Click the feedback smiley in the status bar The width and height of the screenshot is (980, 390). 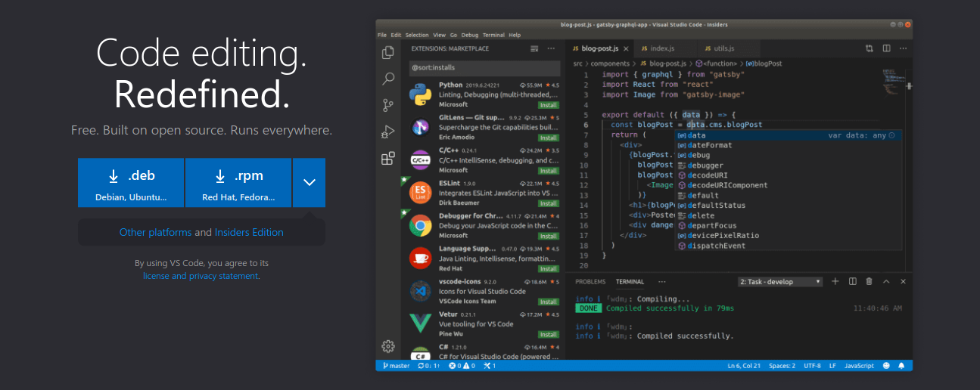click(887, 366)
